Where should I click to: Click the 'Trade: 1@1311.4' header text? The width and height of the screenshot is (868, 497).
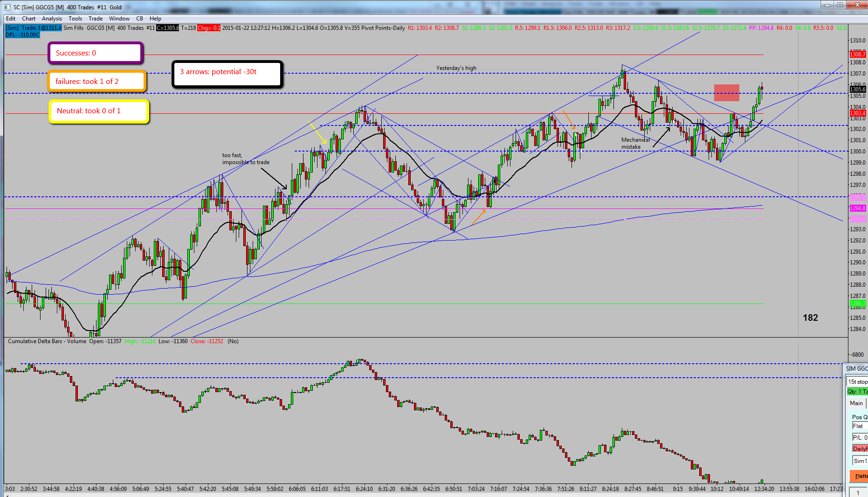coord(41,28)
